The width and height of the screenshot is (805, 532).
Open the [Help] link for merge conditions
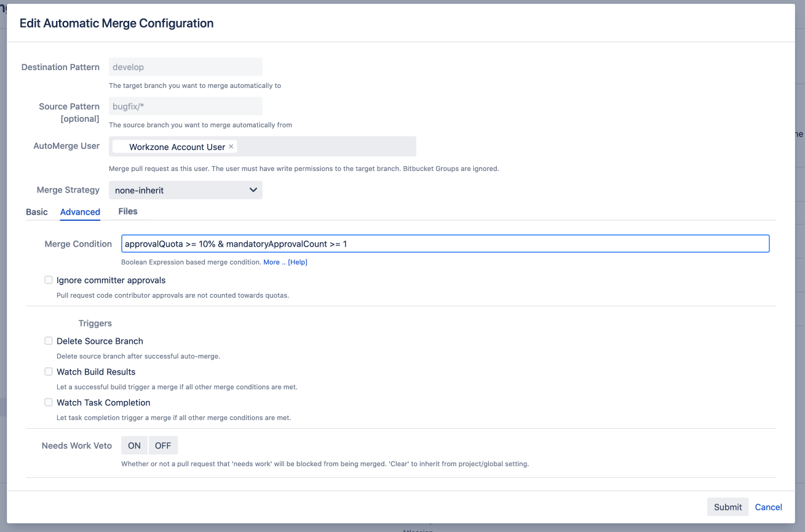pyautogui.click(x=298, y=262)
